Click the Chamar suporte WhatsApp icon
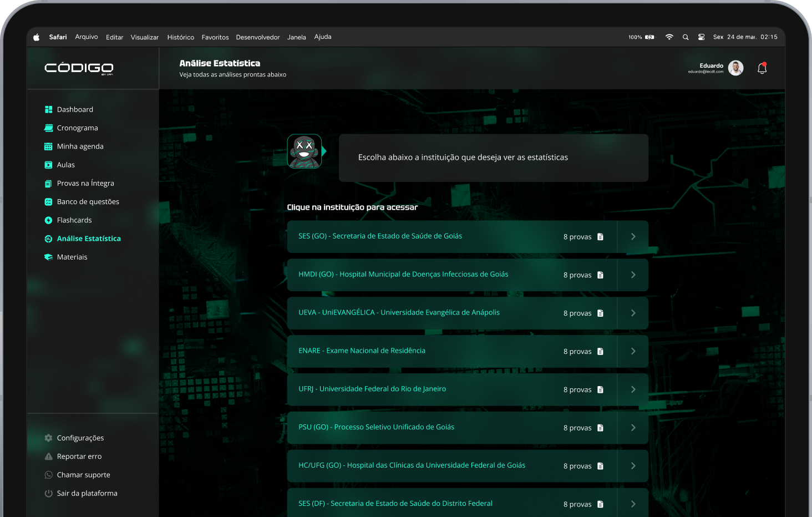This screenshot has width=812, height=517. point(48,475)
